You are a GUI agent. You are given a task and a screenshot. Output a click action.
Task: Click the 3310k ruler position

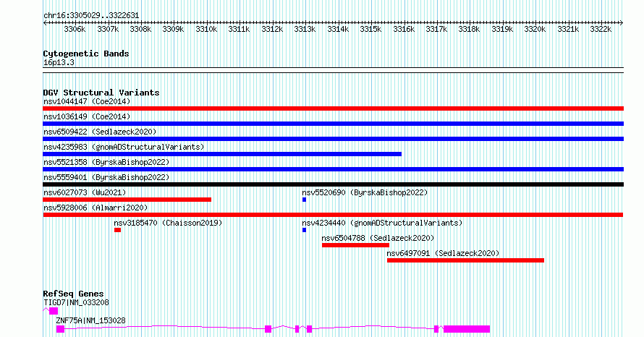click(206, 29)
